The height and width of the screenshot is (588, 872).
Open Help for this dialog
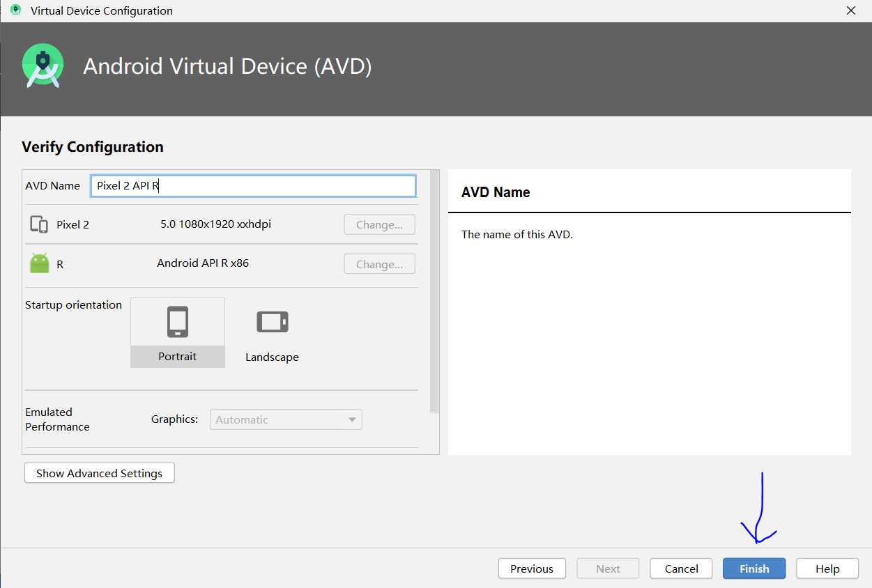[x=827, y=568]
